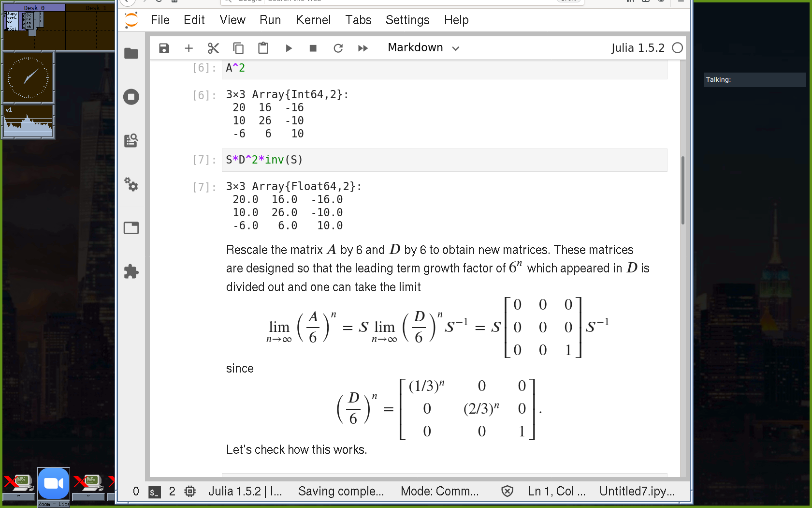Switch kernel via Julia 1.5.2 label
This screenshot has height=508, width=812.
pyautogui.click(x=638, y=48)
